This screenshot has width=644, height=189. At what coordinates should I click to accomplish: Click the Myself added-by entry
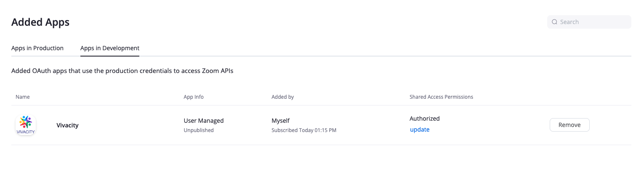280,121
